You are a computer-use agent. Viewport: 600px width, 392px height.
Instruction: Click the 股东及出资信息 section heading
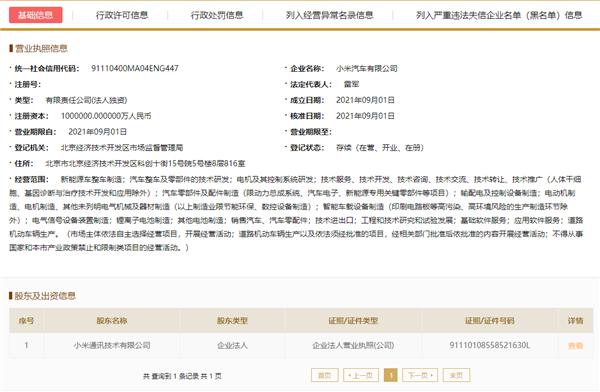point(45,296)
